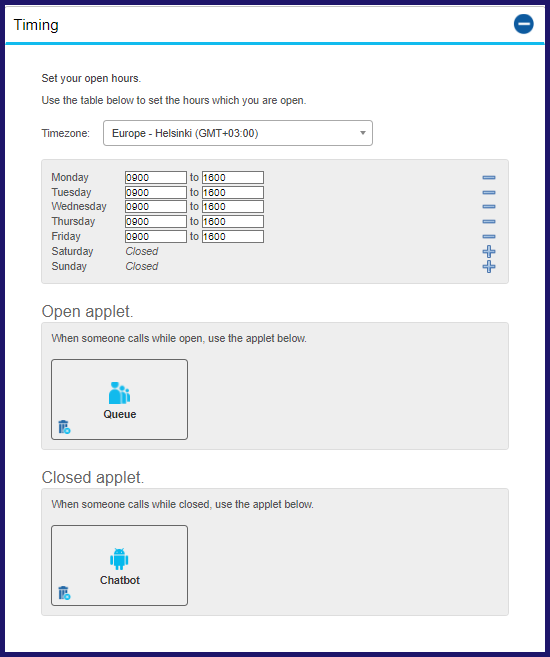Edit the Tuesday opening time field
550x657 pixels.
(x=156, y=193)
